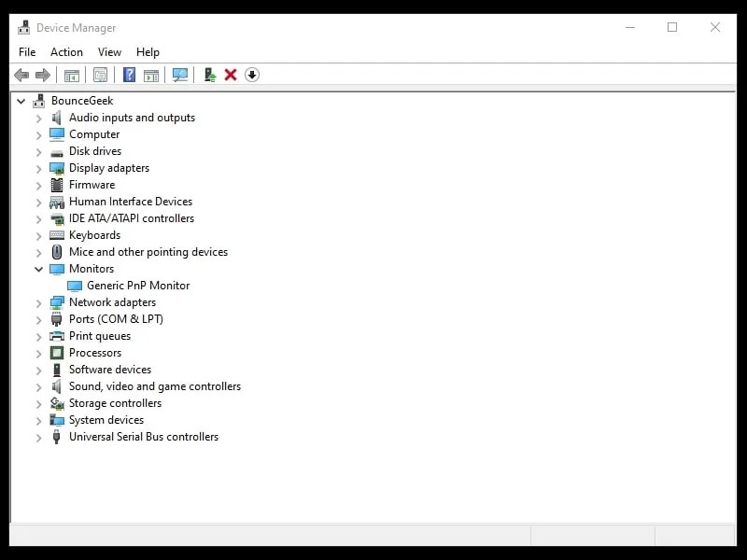Open the Action menu
Screen dimensions: 747x560
point(66,51)
